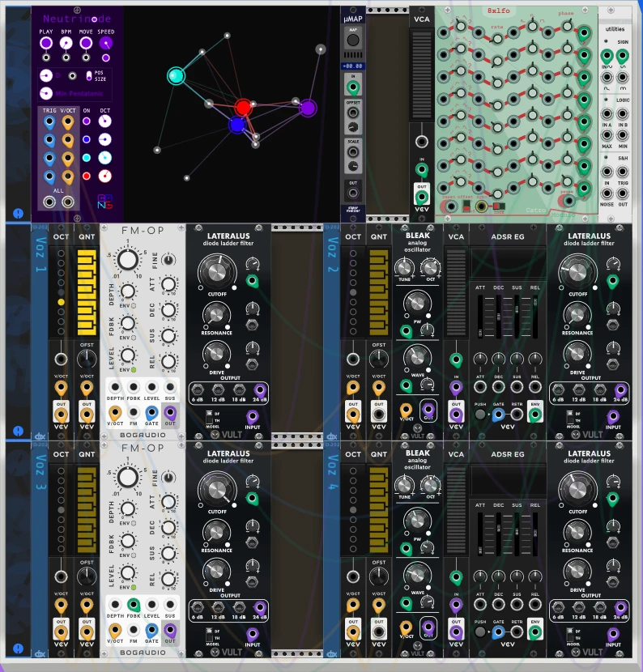Toggle the cyan ON button in Neutrinode
The height and width of the screenshot is (672, 643).
(86, 158)
